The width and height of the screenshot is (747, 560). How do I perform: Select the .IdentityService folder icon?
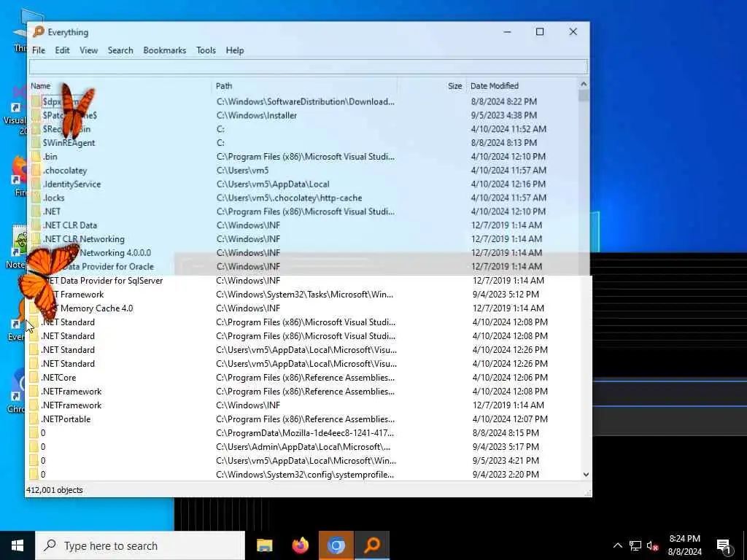(36, 184)
